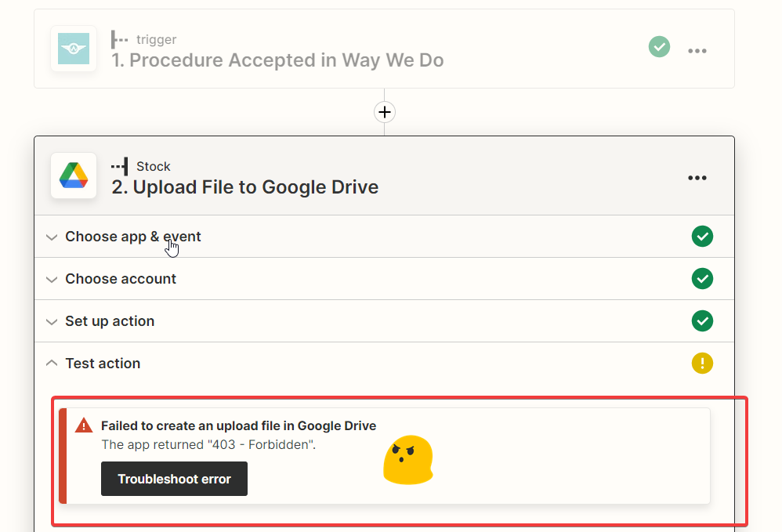Image resolution: width=782 pixels, height=532 pixels.
Task: Open the trigger step's three-dot menu
Action: (697, 51)
